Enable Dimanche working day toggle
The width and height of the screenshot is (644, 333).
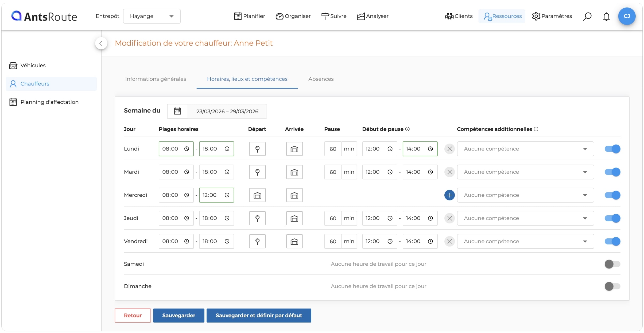click(612, 286)
